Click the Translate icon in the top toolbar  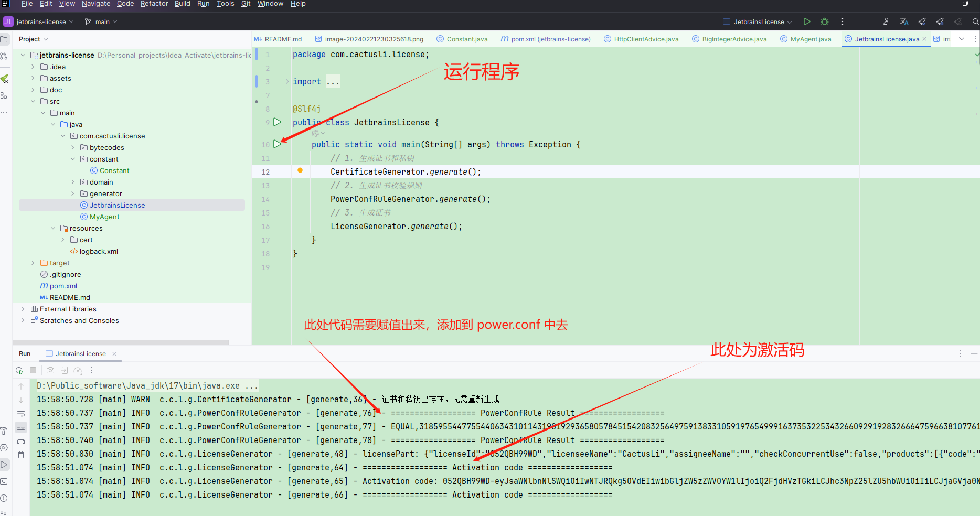point(904,21)
